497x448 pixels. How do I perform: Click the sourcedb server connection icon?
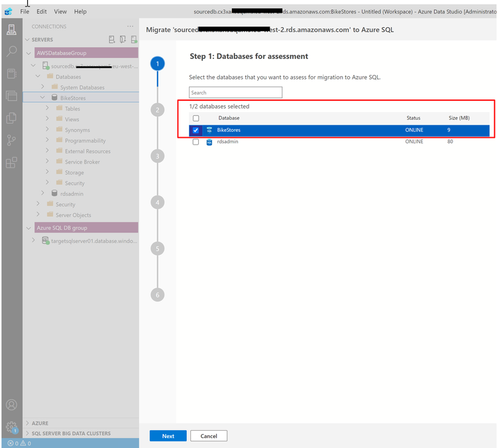click(x=46, y=66)
